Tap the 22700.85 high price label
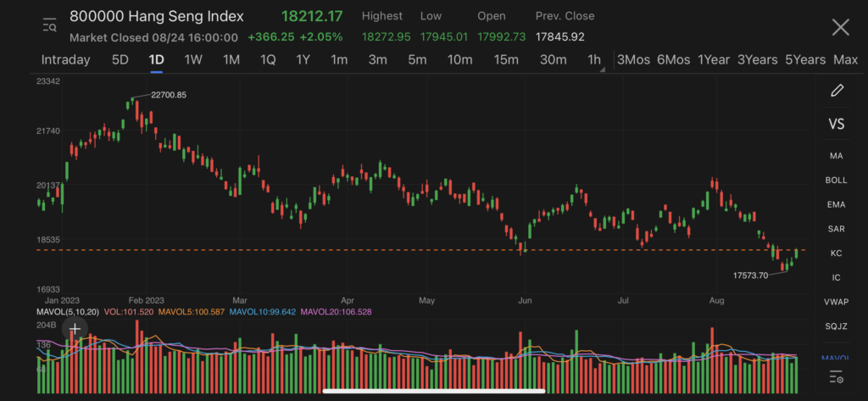 169,95
